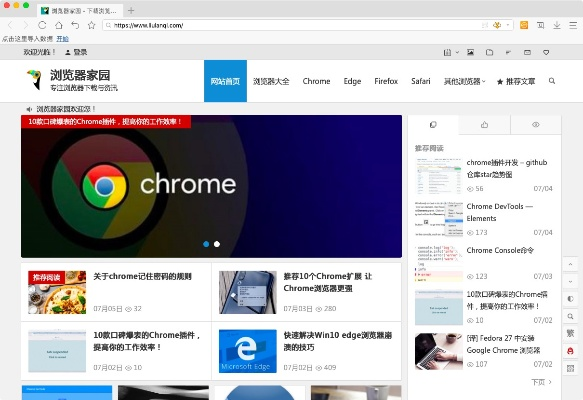Viewport: 583px width, 400px height.
Task: Click the 浏览器家园 parrot logo
Action: coord(34,80)
